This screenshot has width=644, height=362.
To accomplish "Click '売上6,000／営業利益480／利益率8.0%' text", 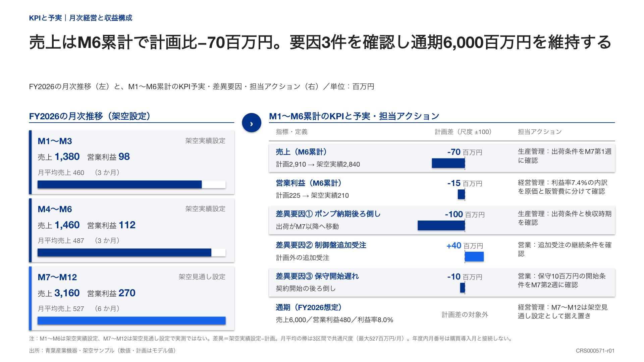I will coord(334,320).
